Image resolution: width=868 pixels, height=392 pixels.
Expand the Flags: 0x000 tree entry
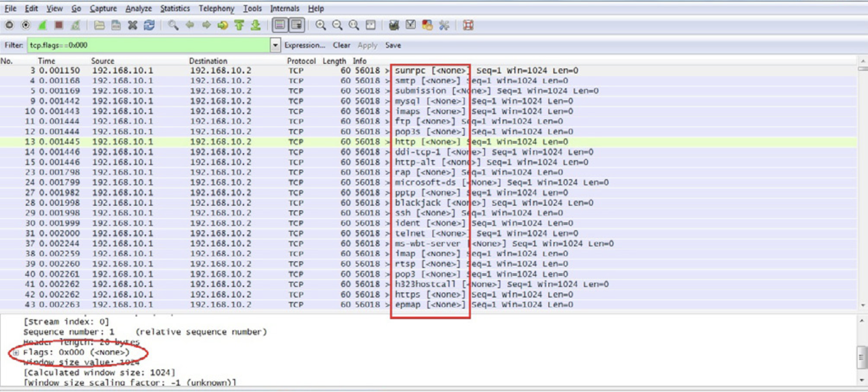(x=16, y=352)
